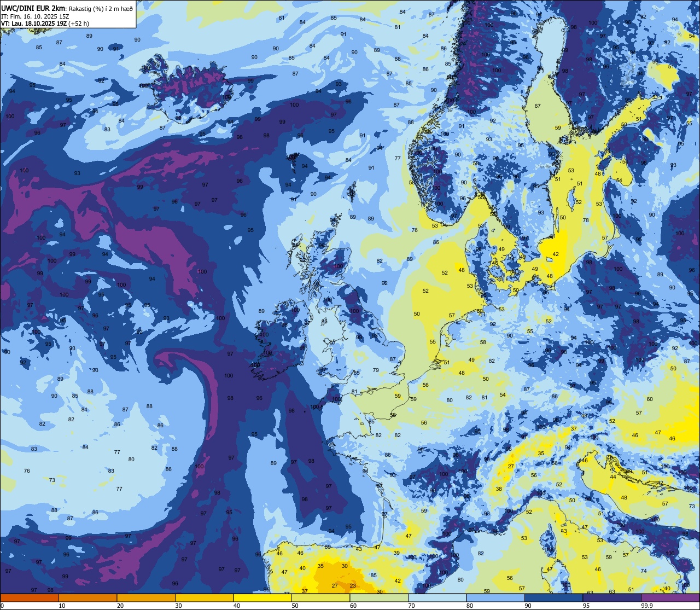
Task: Click the '10' label on the color scale
Action: pyautogui.click(x=62, y=606)
